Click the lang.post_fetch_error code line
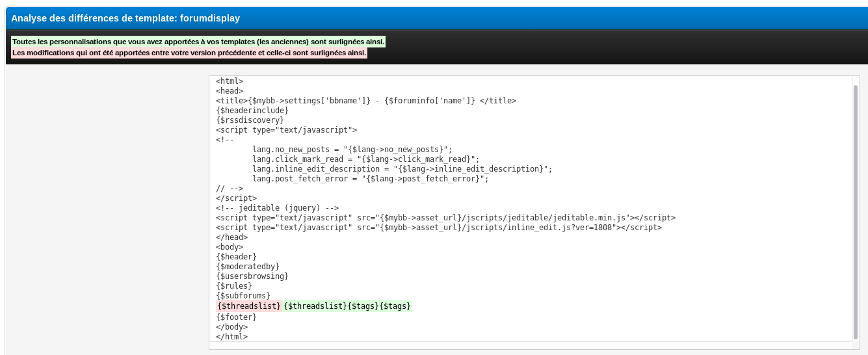Screen dimensions: 868x355 coord(370,179)
